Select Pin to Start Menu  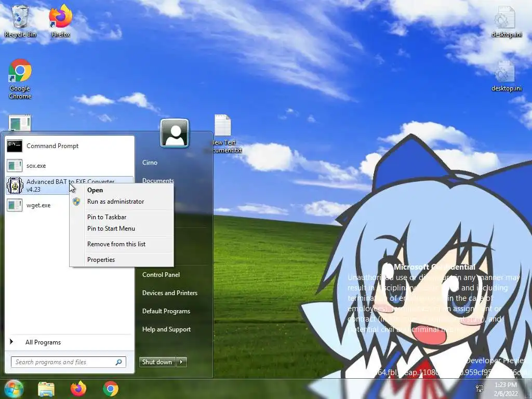[111, 229]
